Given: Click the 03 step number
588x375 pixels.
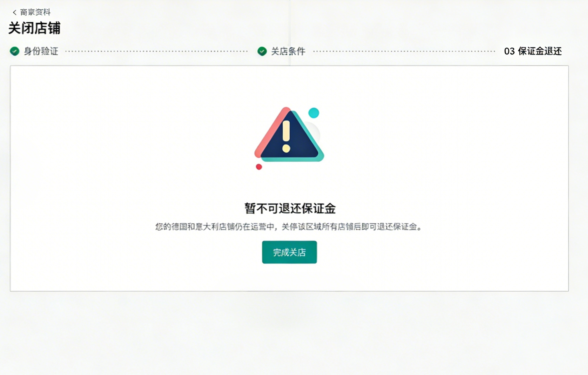Looking at the screenshot, I should click(509, 51).
